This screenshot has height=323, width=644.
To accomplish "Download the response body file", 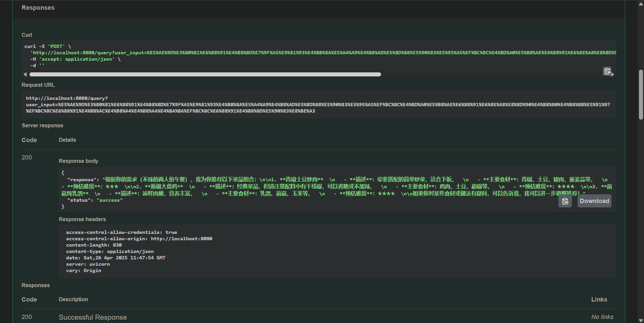I will (x=594, y=201).
